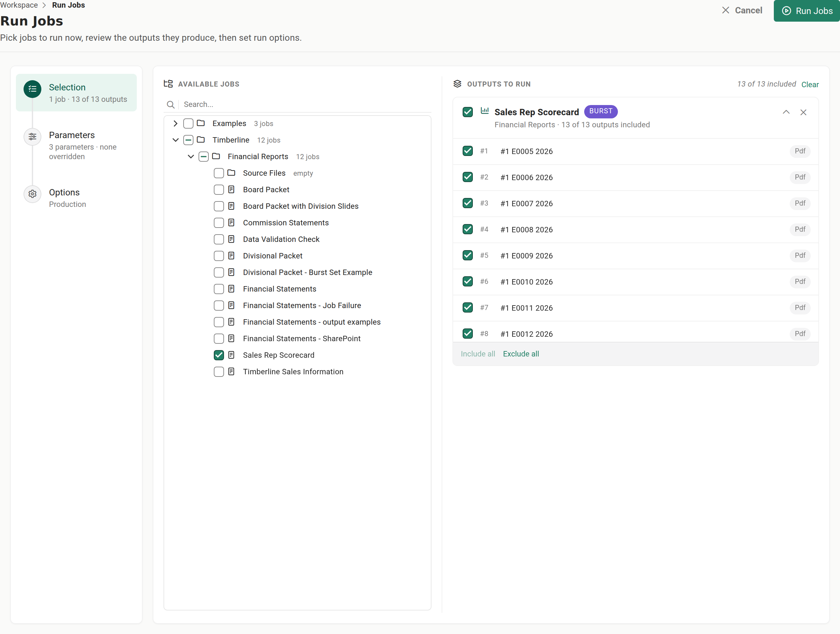Click the Divisional Packet document icon
Image resolution: width=840 pixels, height=634 pixels.
231,255
